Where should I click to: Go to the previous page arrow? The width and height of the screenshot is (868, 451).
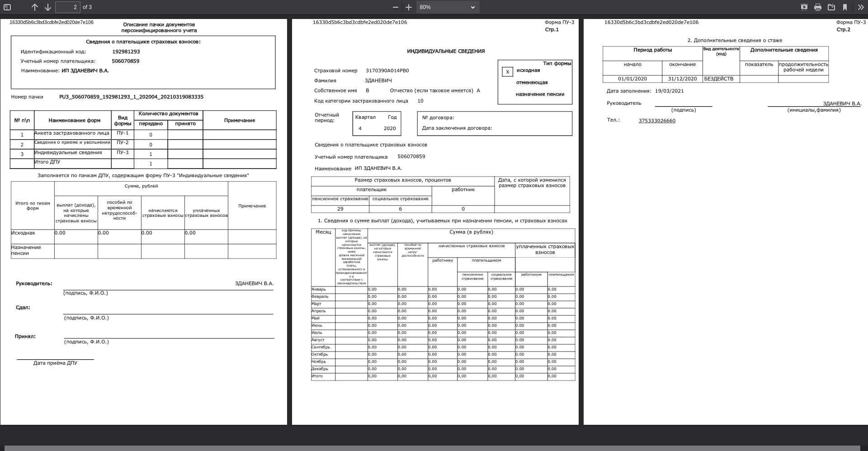coord(35,7)
